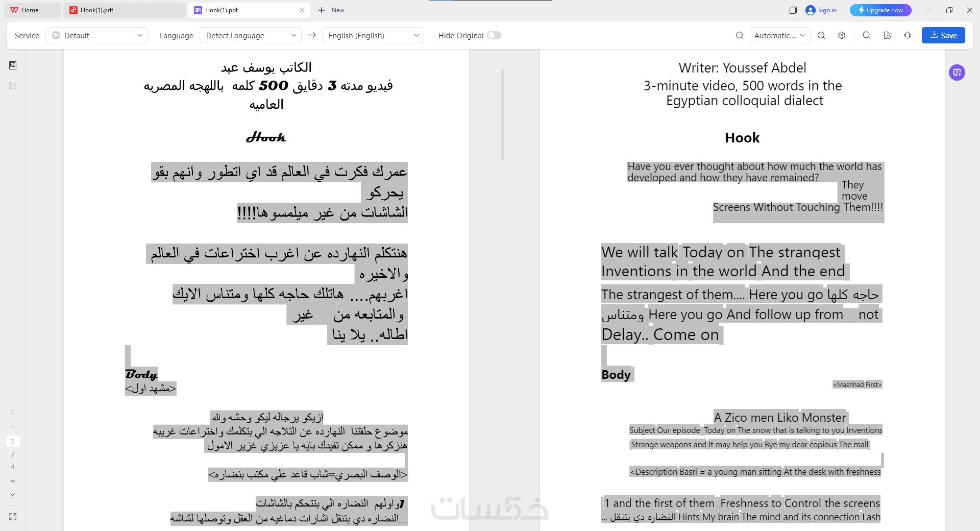Open translation settings gear icon
This screenshot has height=531, width=980.
tap(842, 35)
